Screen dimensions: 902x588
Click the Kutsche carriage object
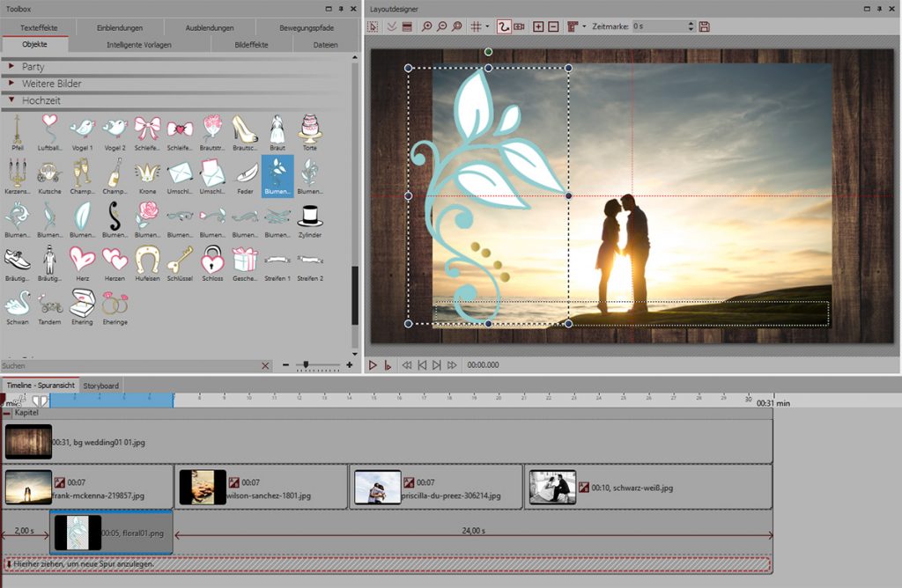pos(49,173)
